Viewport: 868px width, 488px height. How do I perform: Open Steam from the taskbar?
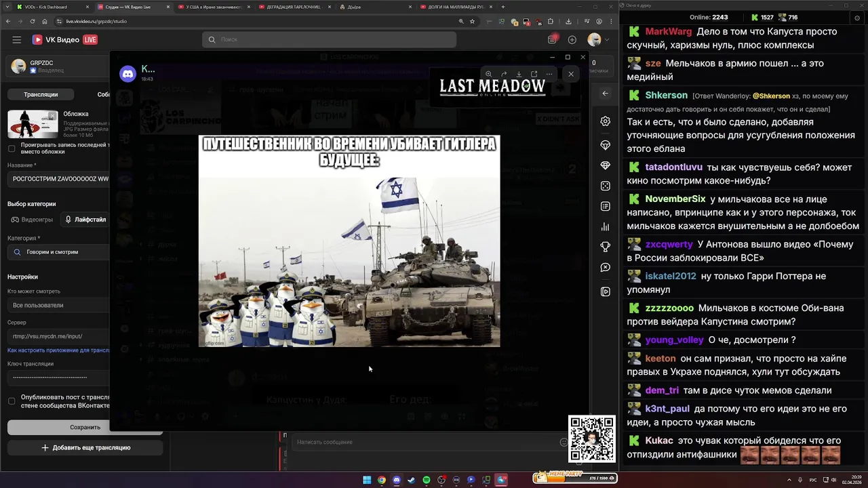pyautogui.click(x=412, y=480)
